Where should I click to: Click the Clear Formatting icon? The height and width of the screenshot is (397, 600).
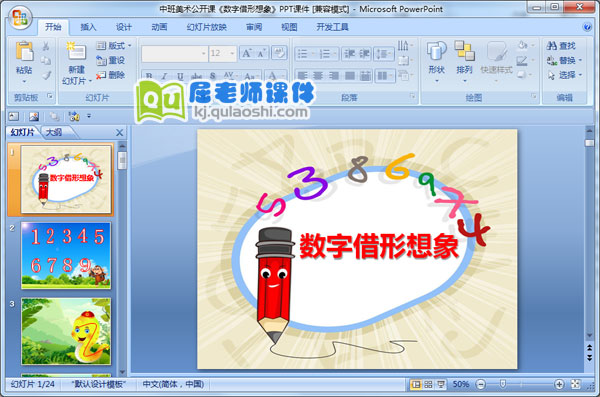(x=279, y=53)
